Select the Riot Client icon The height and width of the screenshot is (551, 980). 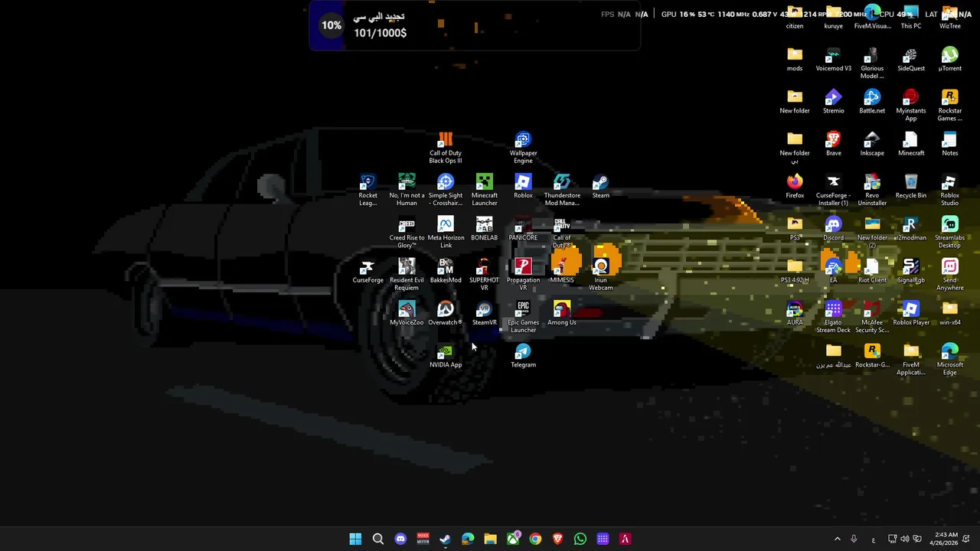pos(872,271)
